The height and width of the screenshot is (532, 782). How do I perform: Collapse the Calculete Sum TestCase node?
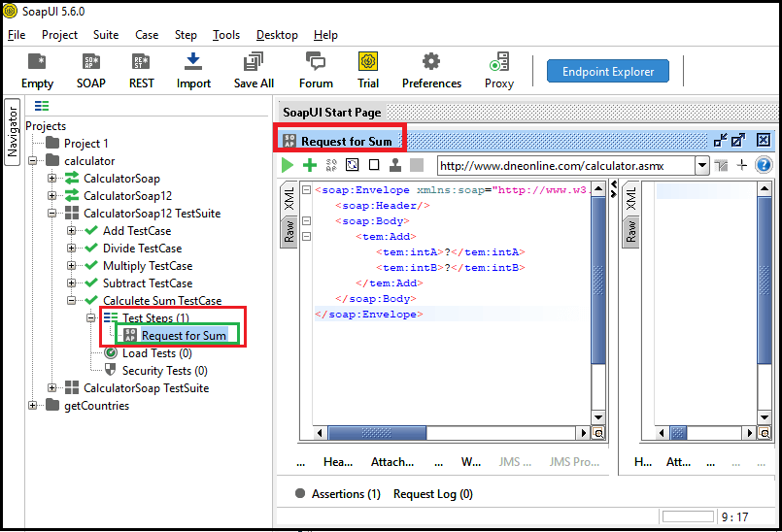click(x=71, y=300)
